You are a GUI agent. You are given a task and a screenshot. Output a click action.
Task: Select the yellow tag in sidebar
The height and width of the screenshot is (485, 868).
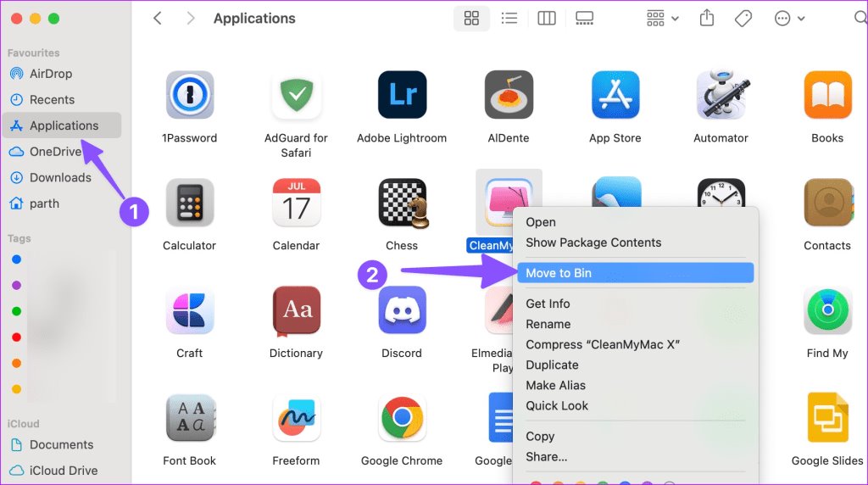(17, 389)
